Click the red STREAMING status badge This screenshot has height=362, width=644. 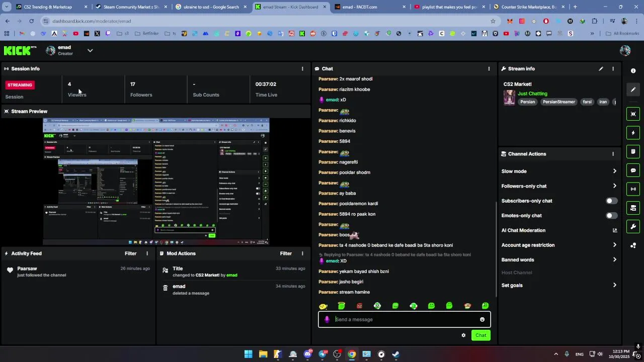tap(20, 85)
